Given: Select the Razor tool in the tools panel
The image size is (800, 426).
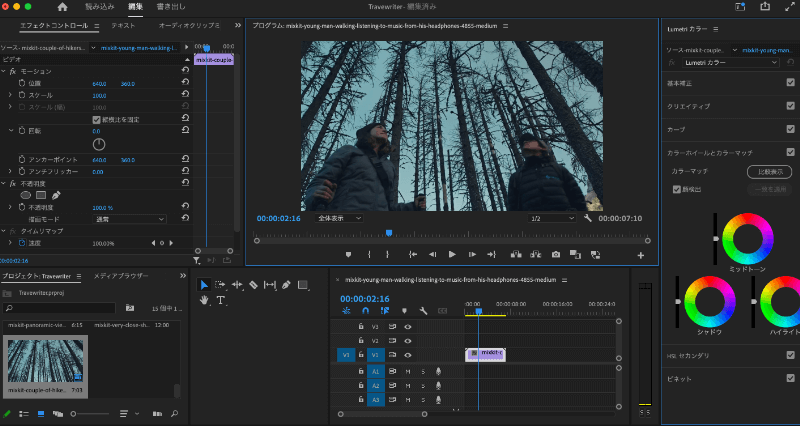Looking at the screenshot, I should pyautogui.click(x=253, y=285).
